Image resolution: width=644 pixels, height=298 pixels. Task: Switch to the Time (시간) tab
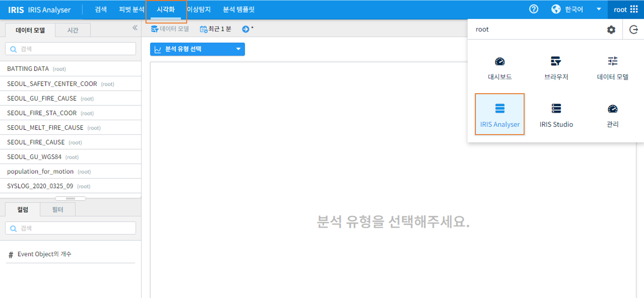point(73,30)
